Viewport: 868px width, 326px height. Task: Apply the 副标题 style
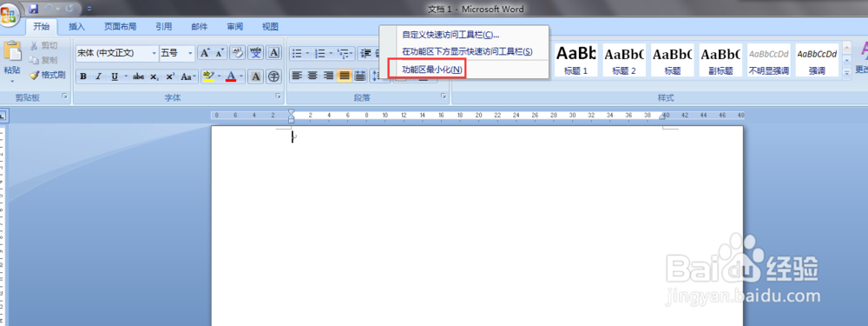coord(720,60)
